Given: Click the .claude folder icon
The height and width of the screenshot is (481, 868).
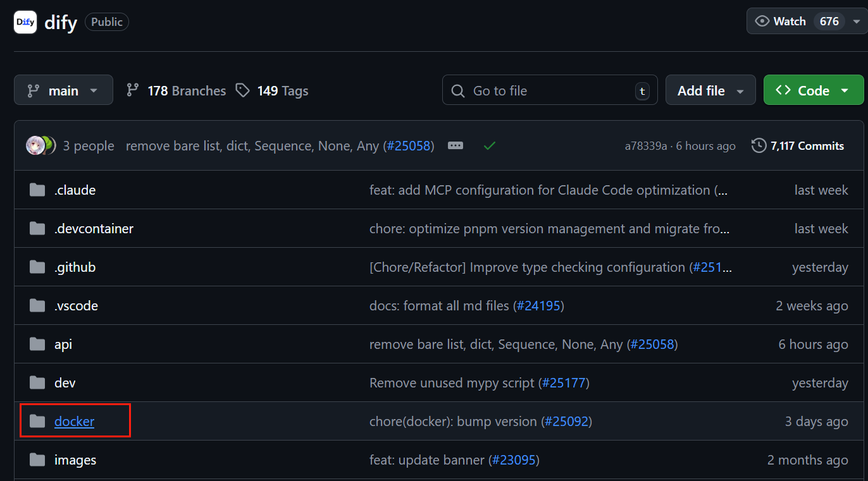Looking at the screenshot, I should 37,190.
